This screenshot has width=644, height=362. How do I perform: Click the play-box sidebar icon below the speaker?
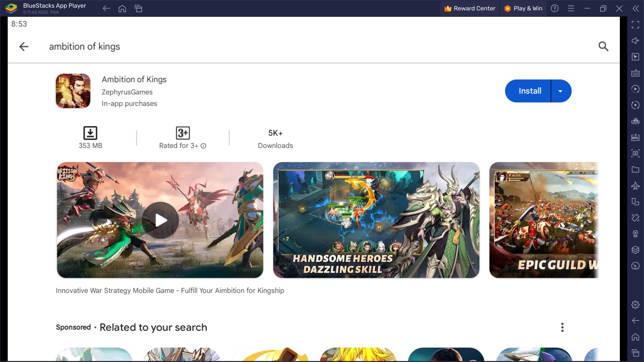(635, 57)
